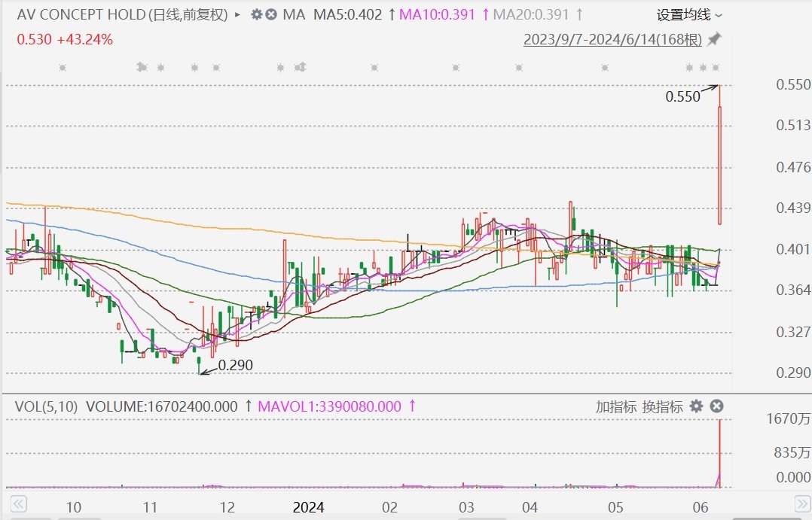Image resolution: width=812 pixels, height=520 pixels.
Task: Open the 2023/9/7-2024/6/14 date range link
Action: [613, 38]
